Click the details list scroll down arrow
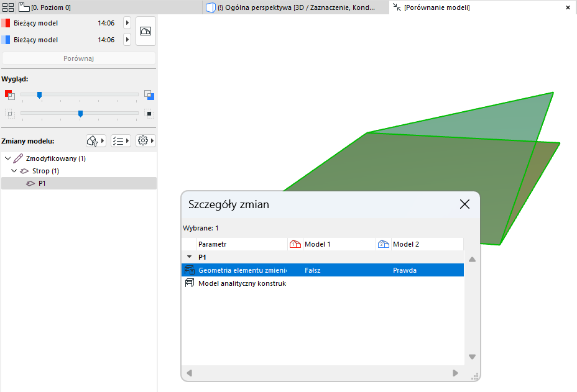The height and width of the screenshot is (392, 577). coord(473,357)
